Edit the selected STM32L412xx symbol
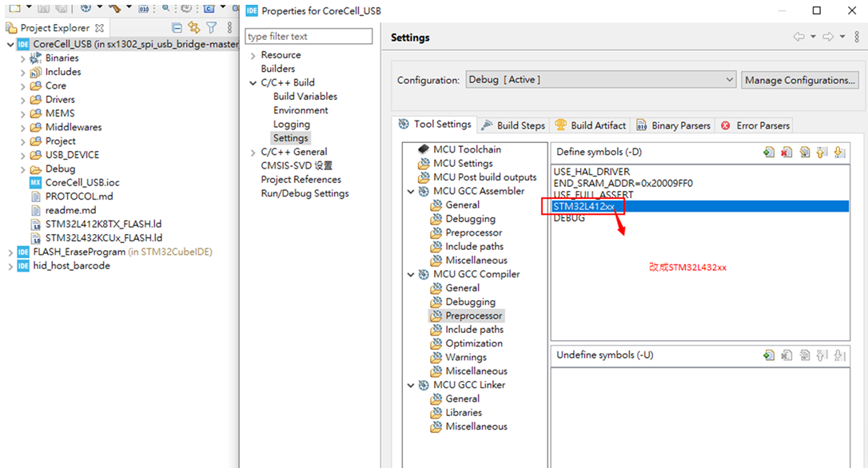868x468 pixels. (x=804, y=152)
